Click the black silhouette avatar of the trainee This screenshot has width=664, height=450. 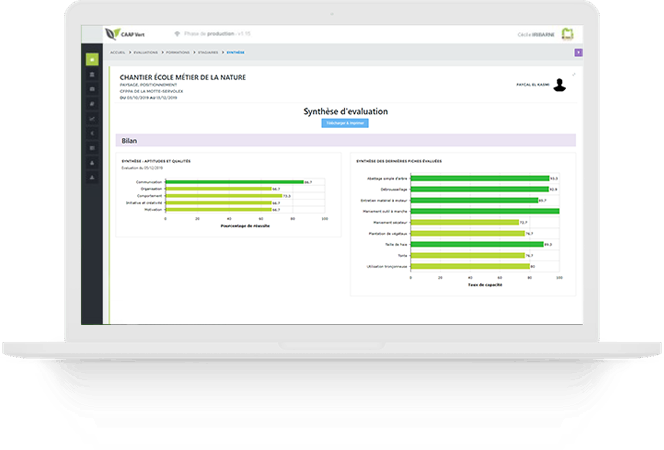(560, 85)
